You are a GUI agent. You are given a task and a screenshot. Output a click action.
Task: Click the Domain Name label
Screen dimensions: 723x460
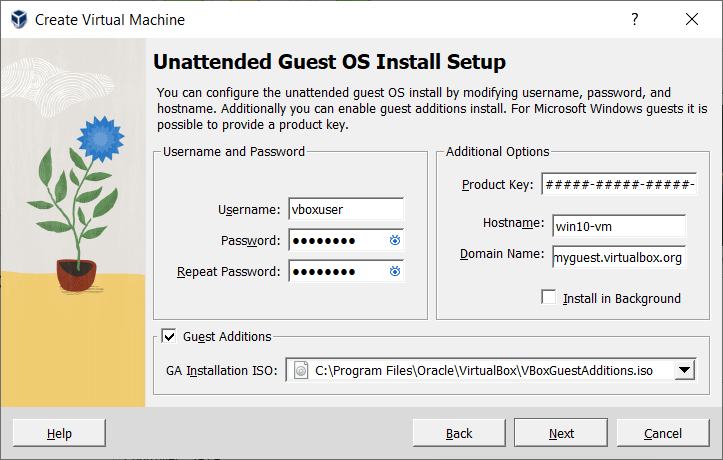[x=502, y=254]
